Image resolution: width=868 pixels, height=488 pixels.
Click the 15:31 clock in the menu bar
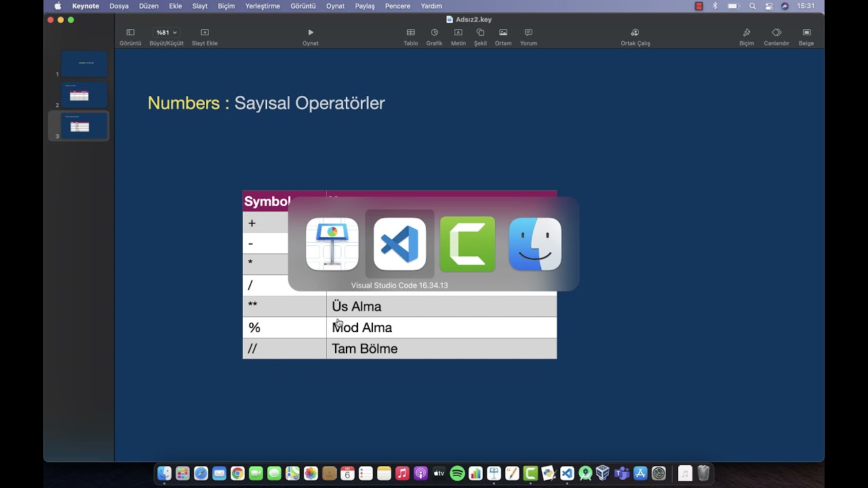806,6
